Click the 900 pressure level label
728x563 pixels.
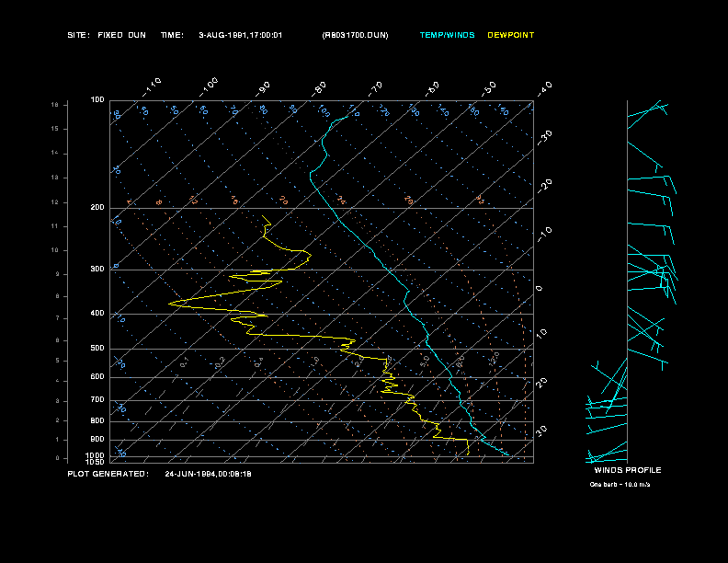click(x=97, y=439)
